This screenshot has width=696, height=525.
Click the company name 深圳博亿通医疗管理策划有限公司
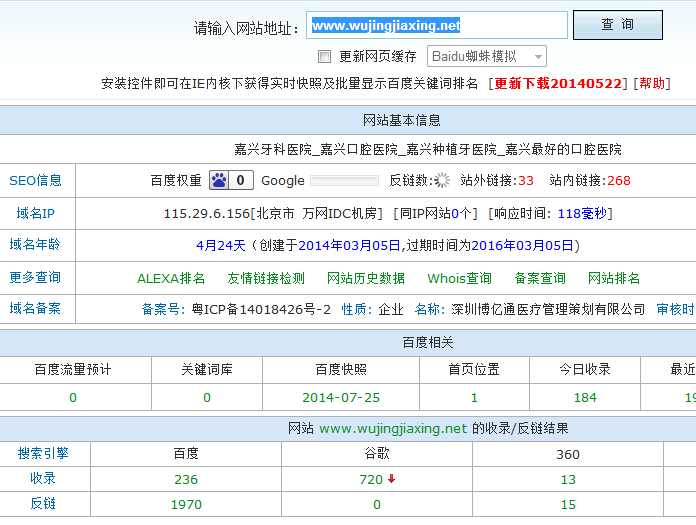(548, 309)
